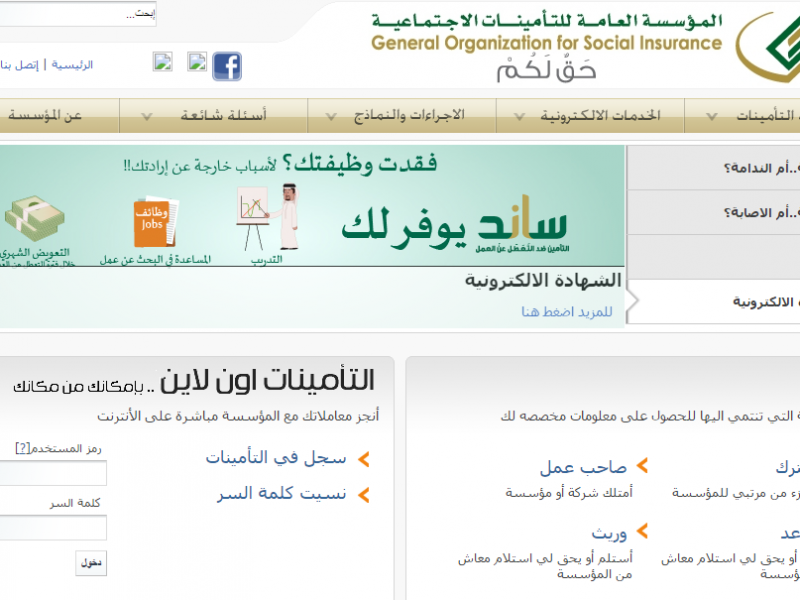The image size is (800, 600).
Task: Open the سجل في التأمينات link
Action: tap(276, 458)
